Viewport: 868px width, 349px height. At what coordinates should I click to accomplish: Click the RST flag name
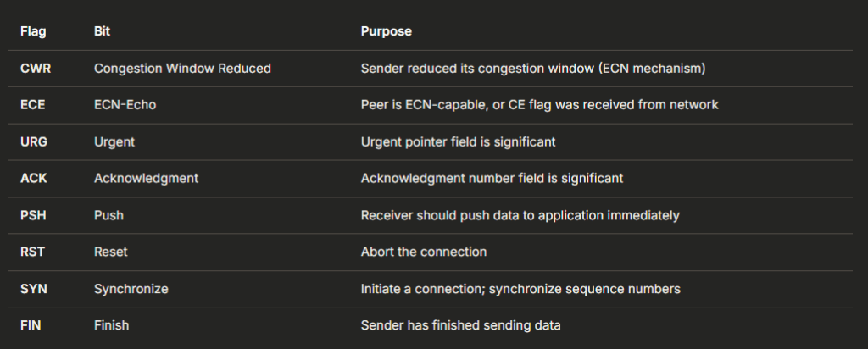(34, 252)
